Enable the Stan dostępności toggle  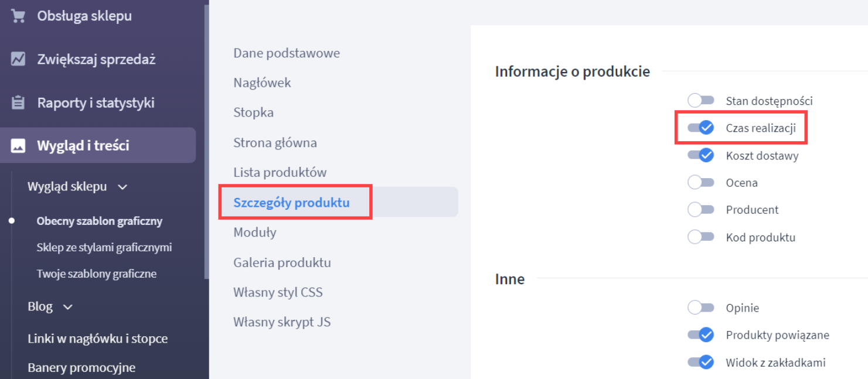701,100
